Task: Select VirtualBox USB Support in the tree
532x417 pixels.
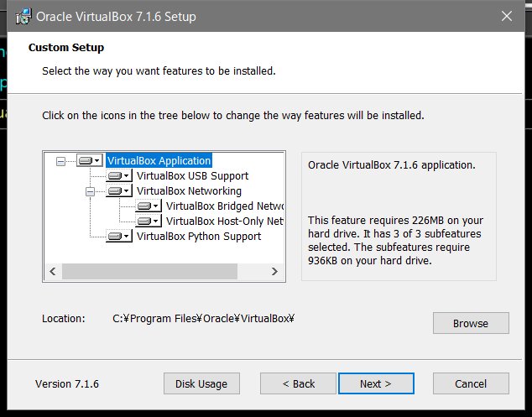Action: tap(192, 175)
